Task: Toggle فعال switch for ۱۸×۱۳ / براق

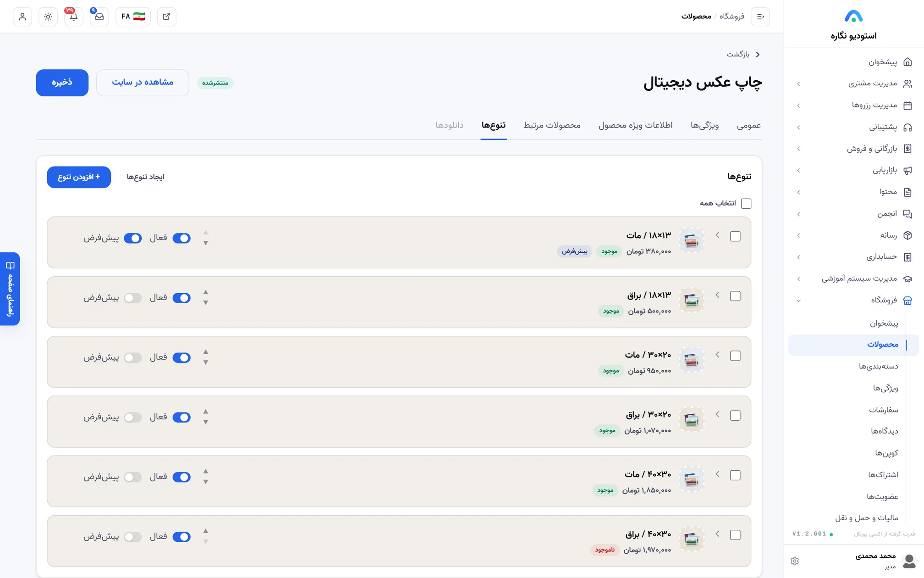Action: point(181,298)
